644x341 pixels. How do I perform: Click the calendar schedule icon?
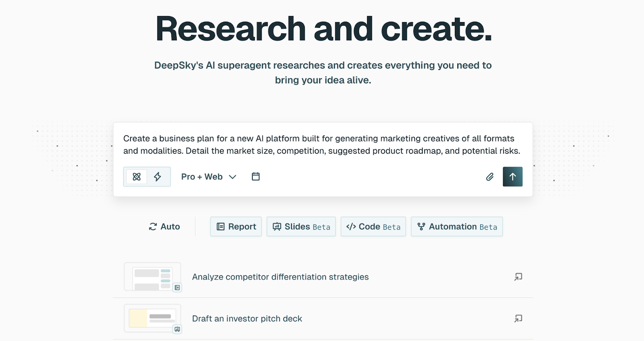click(x=256, y=177)
